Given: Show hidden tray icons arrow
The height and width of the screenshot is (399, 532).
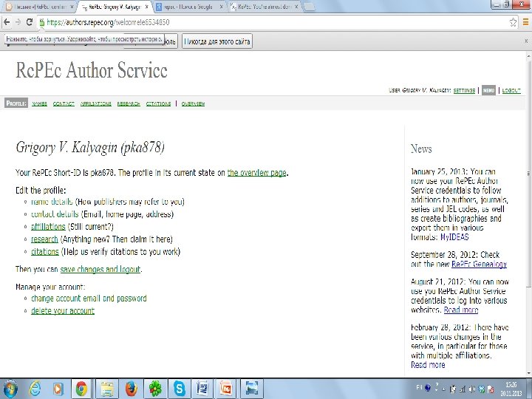Looking at the screenshot, I should pos(443,389).
